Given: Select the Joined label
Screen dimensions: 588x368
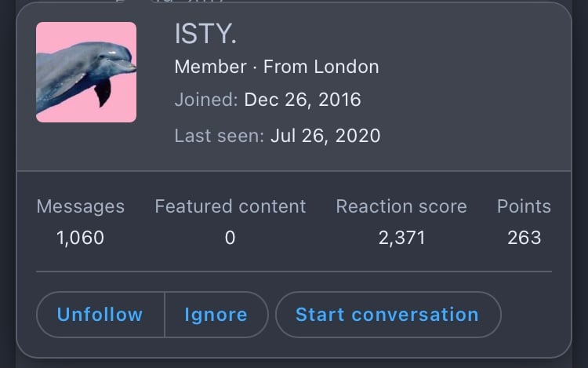Looking at the screenshot, I should (x=206, y=100).
